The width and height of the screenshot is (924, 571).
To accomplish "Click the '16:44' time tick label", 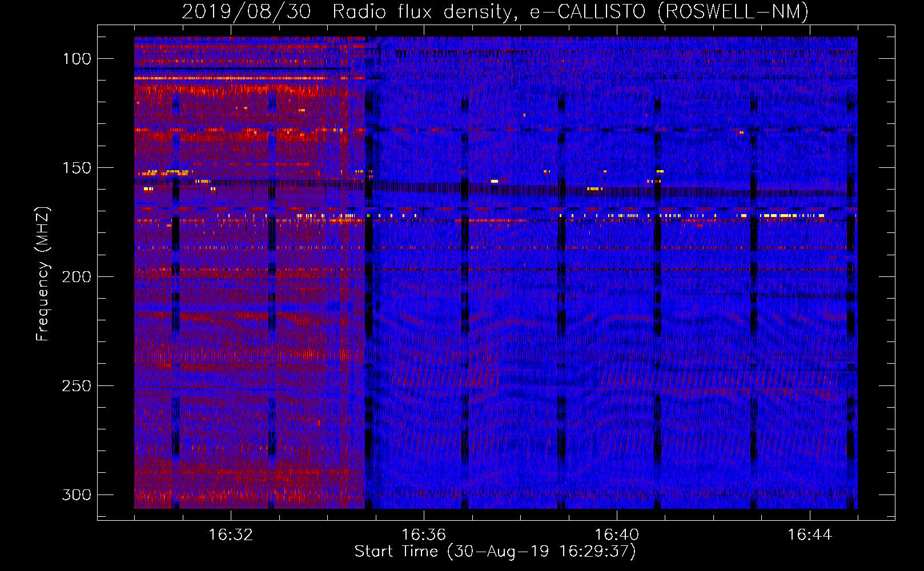I will pyautogui.click(x=810, y=535).
